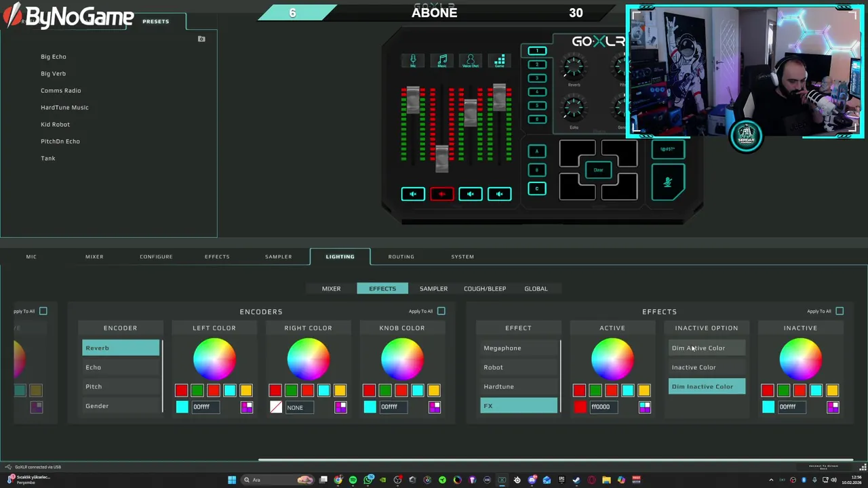Image resolution: width=868 pixels, height=488 pixels.
Task: Select sampler bank A button
Action: click(537, 152)
